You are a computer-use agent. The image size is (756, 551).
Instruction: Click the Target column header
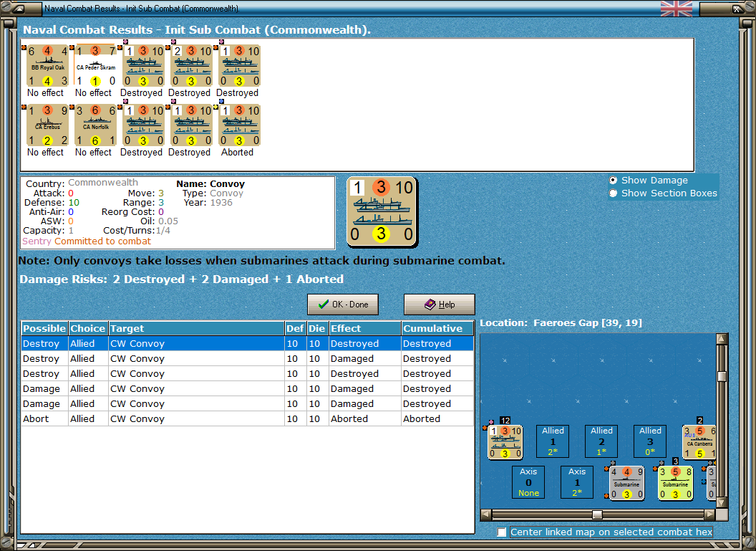click(196, 329)
